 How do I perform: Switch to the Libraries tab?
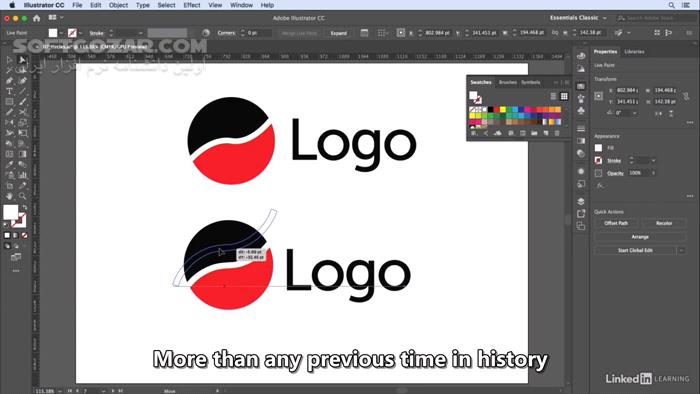634,52
